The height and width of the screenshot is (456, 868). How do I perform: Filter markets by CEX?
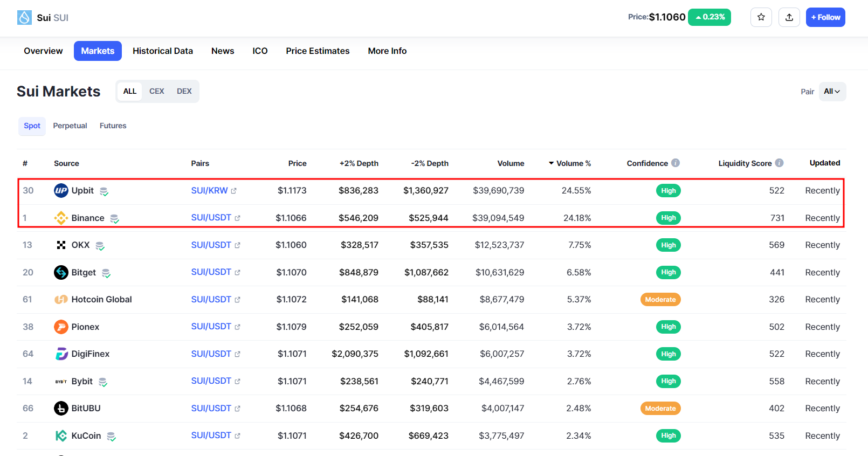(157, 91)
